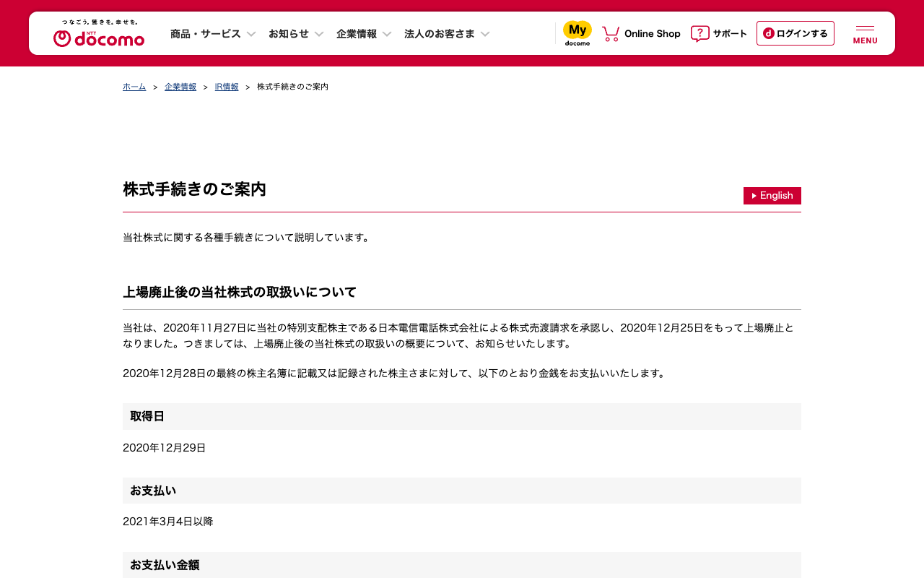Click the 企業情報 breadcrumb link
Viewport: 924px width, 578px height.
(180, 87)
